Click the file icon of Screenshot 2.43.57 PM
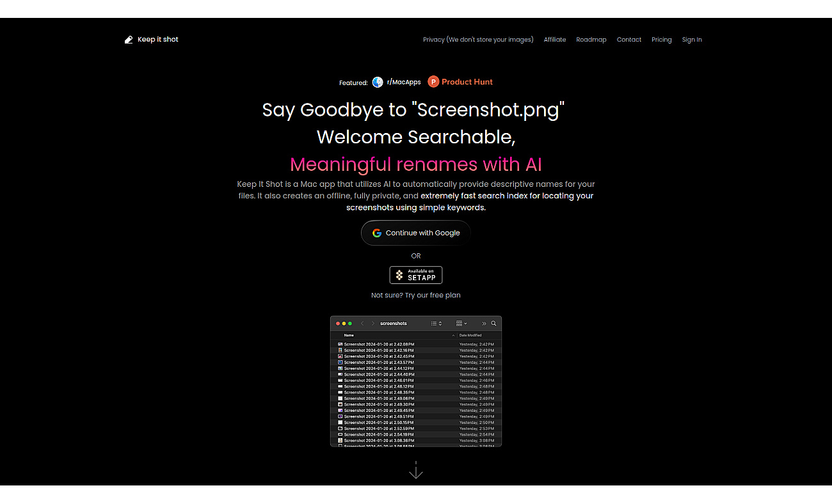This screenshot has height=504, width=832. point(340,363)
